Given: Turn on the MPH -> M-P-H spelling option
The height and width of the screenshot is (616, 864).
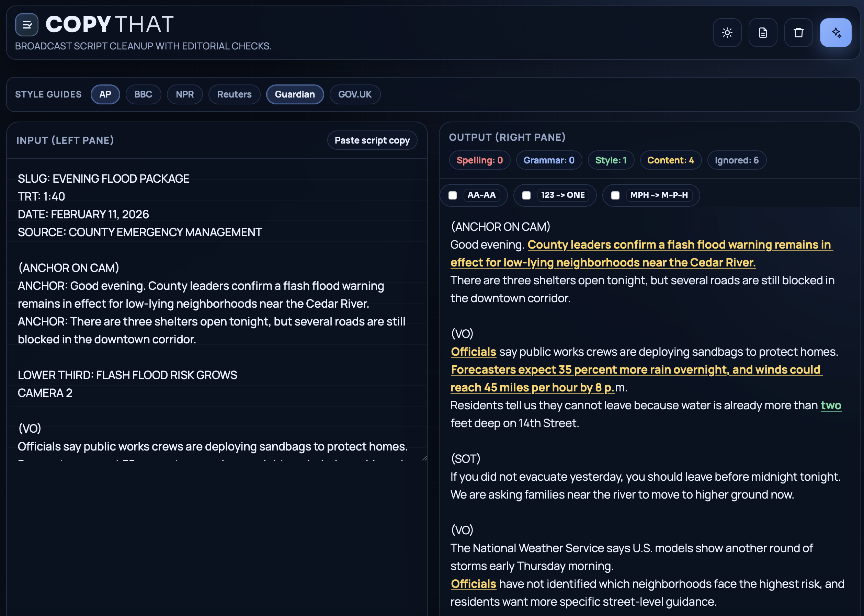Looking at the screenshot, I should tap(615, 195).
